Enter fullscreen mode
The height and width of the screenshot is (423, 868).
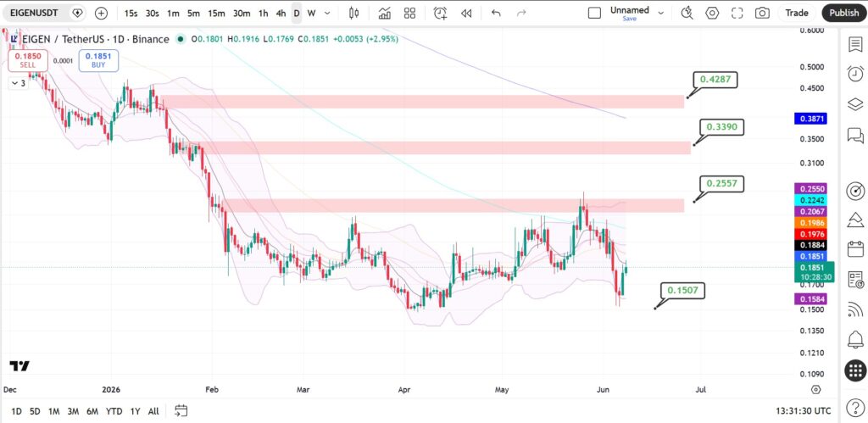pos(737,13)
